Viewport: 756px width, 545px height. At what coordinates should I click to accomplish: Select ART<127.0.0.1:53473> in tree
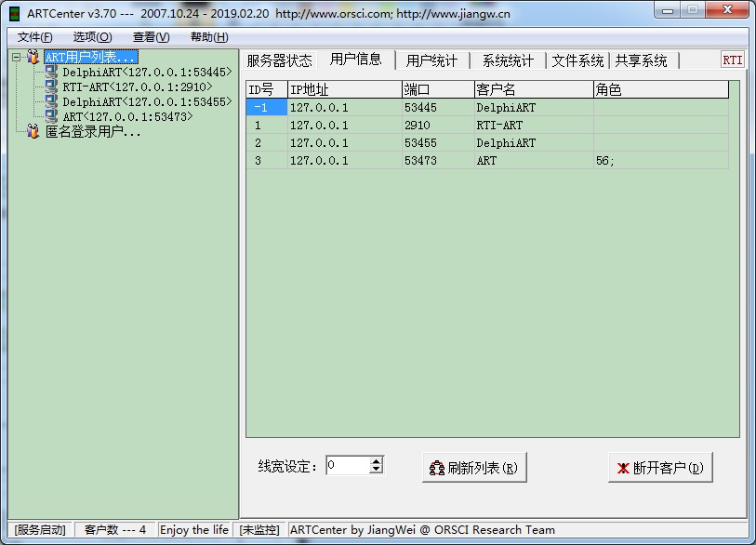pyautogui.click(x=127, y=116)
